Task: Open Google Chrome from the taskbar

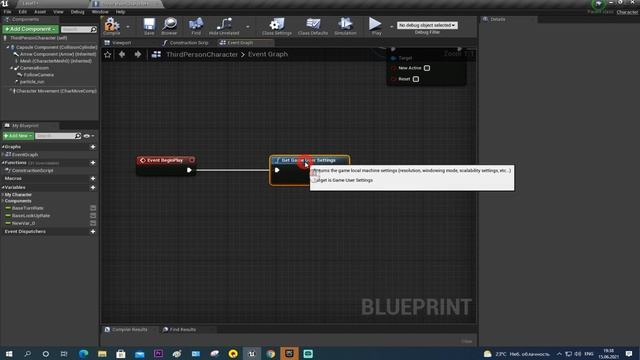Action: (x=271, y=353)
